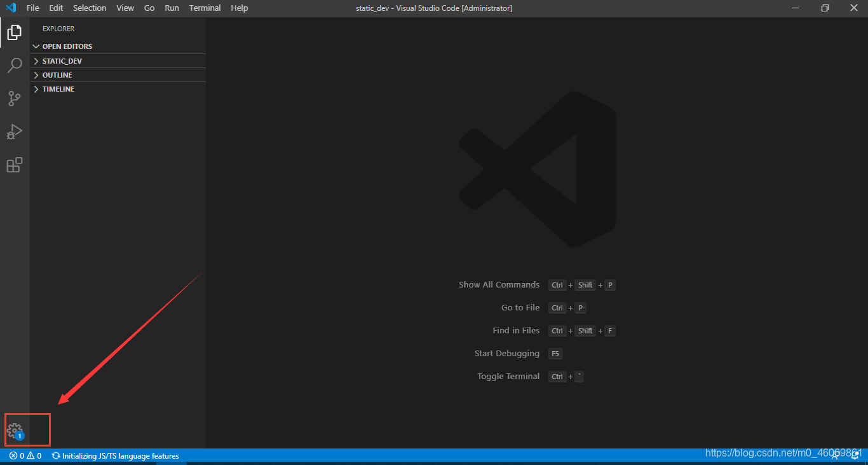Open the Source Control view
This screenshot has height=465, width=868.
(15, 98)
